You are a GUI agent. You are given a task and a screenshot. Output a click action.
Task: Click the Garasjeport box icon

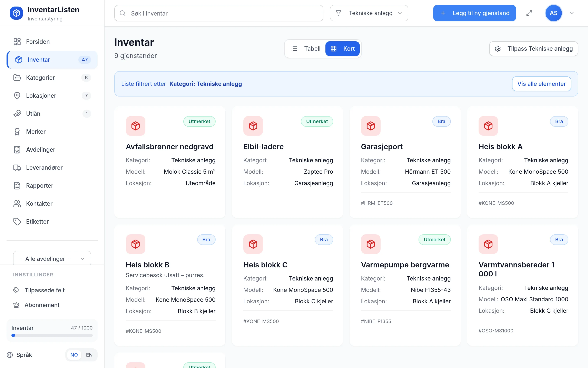click(371, 126)
